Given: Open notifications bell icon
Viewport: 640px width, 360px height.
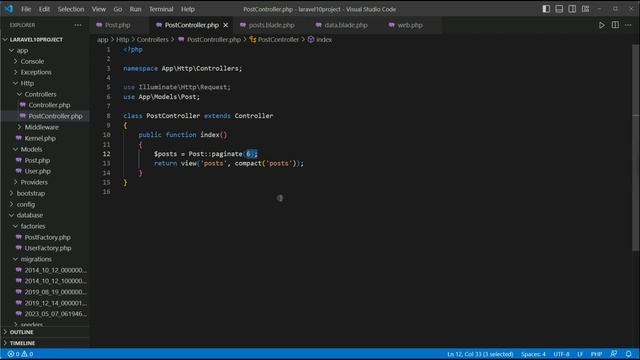Looking at the screenshot, I should [629, 354].
